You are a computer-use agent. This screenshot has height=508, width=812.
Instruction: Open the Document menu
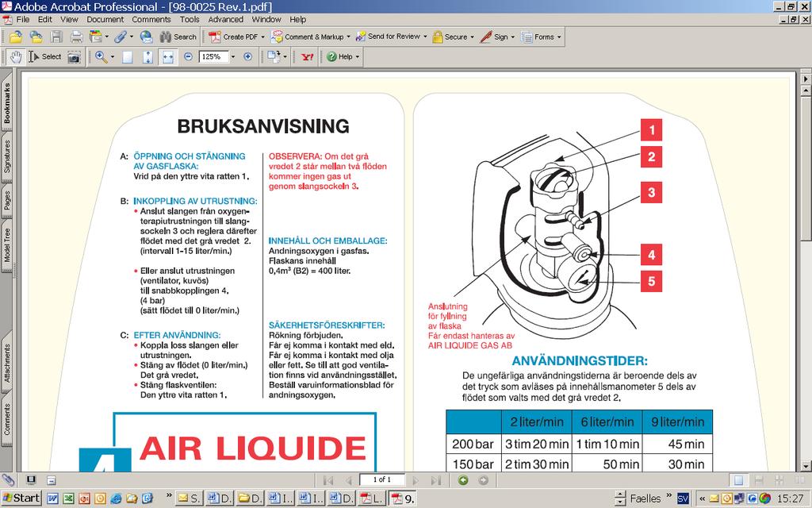[x=105, y=20]
